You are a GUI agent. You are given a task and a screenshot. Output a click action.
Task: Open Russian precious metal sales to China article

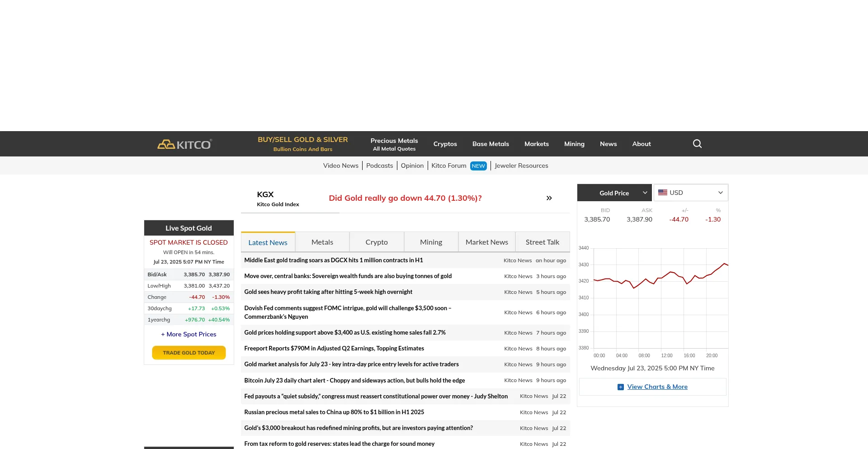pos(334,412)
